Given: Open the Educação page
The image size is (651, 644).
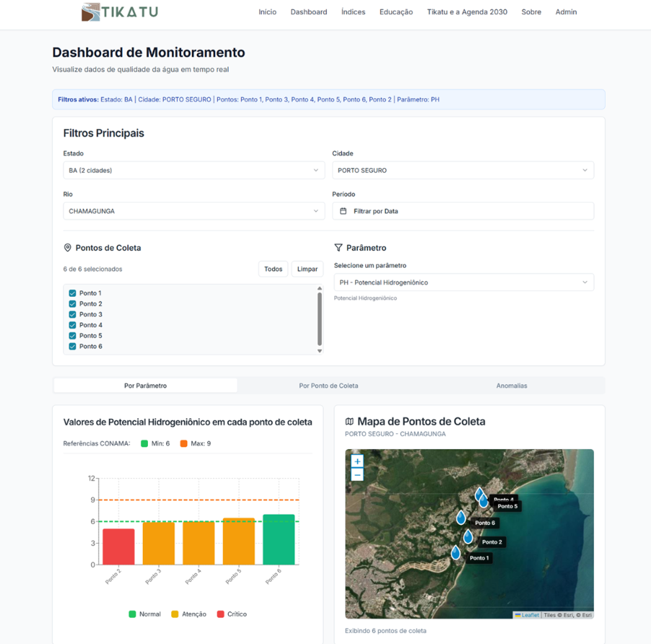Looking at the screenshot, I should (396, 12).
